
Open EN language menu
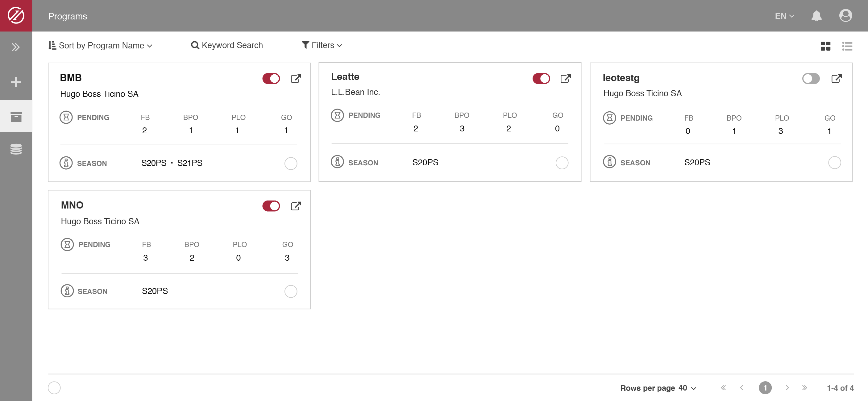(784, 16)
